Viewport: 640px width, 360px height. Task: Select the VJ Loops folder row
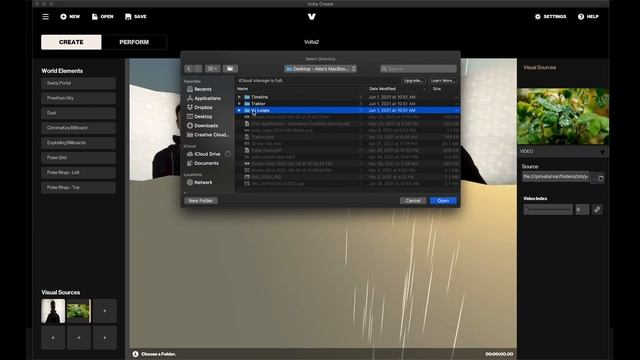coord(347,110)
